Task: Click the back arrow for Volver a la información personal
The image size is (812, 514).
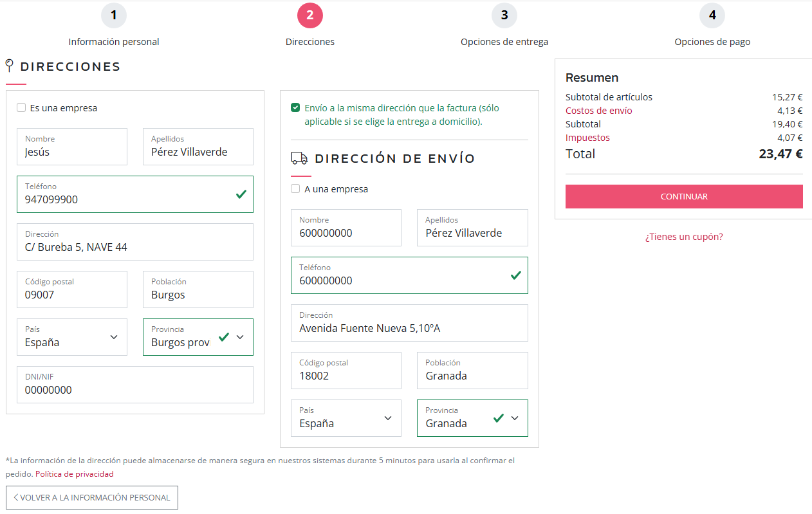Action: [16, 497]
